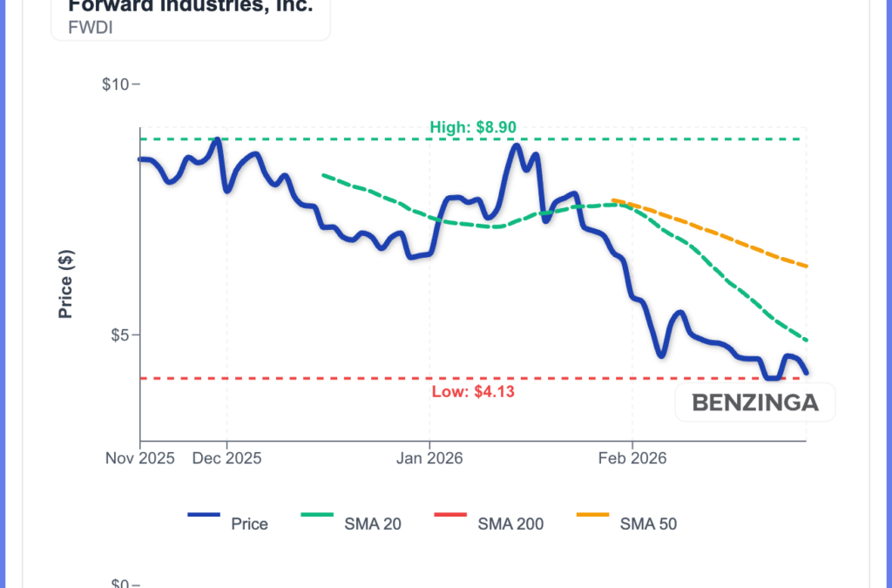Click the Jan 2026 axis tick label

(429, 458)
